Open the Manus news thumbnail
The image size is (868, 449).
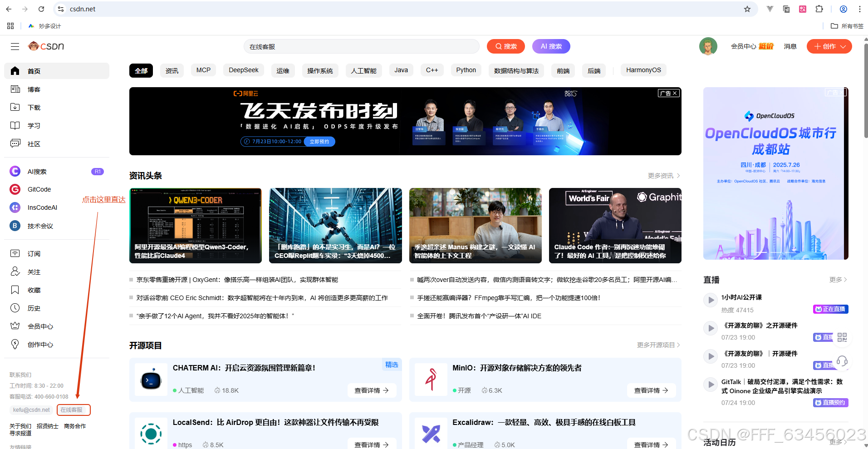(x=475, y=226)
